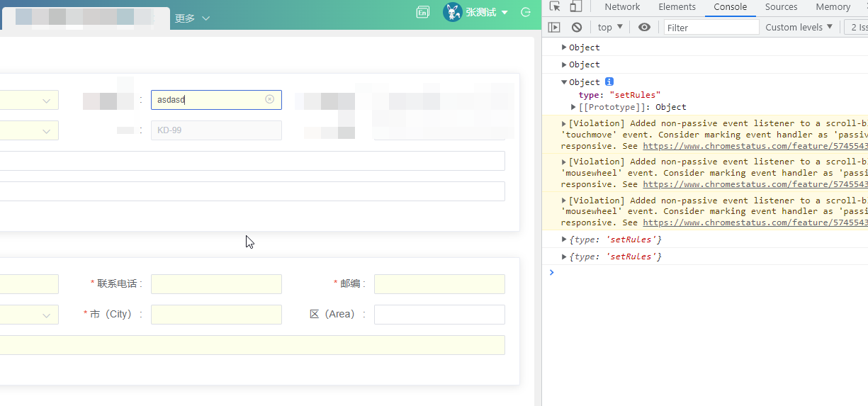This screenshot has width=868, height=406.
Task: Click the first wide white input below KD-99
Action: (x=252, y=161)
